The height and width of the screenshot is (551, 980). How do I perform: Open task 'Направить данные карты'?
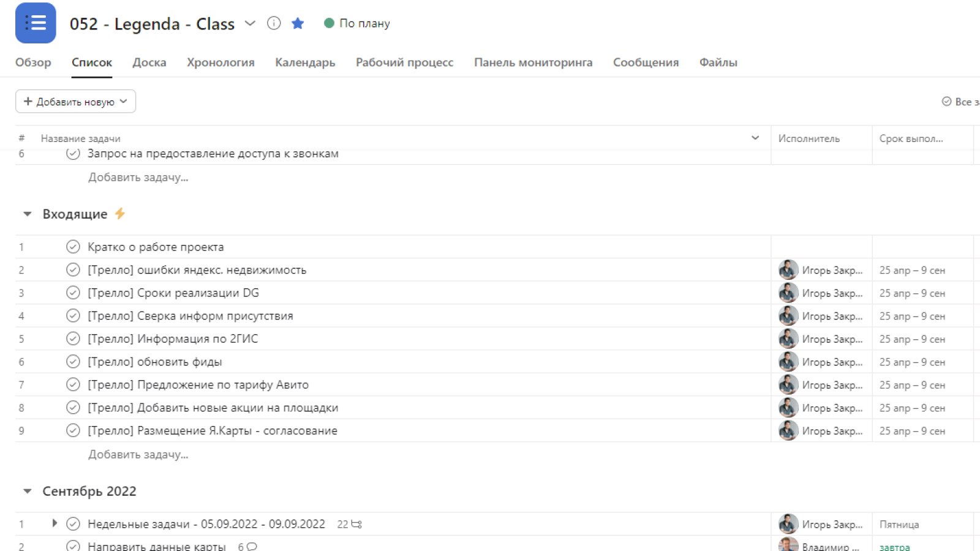[157, 546]
